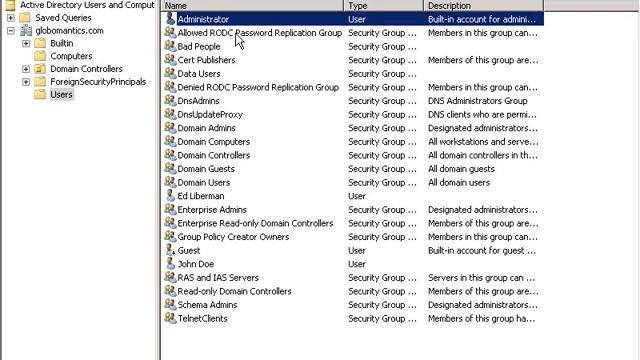This screenshot has height=360, width=640.
Task: Click the Schema Admins group icon
Action: point(170,304)
